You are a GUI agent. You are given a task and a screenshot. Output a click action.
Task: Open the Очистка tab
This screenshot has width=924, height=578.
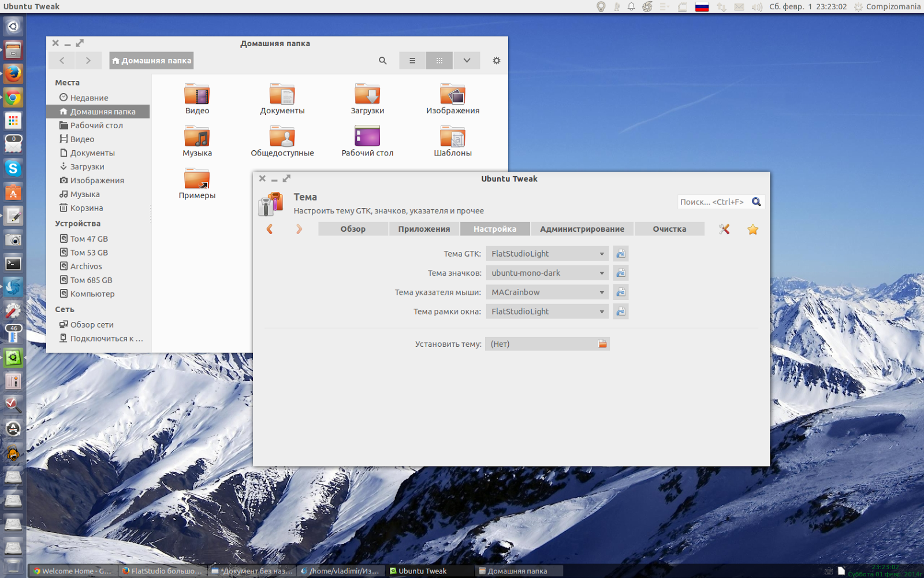click(669, 229)
